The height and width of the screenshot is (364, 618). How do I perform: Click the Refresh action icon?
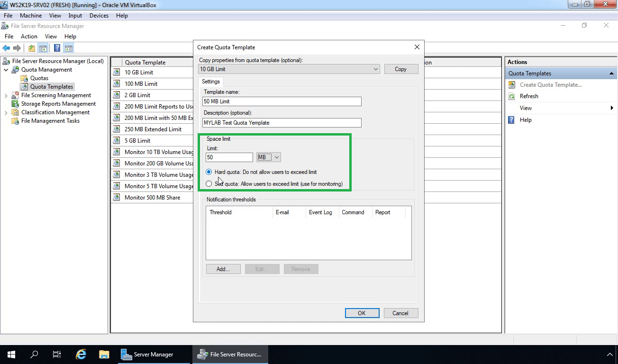point(512,96)
